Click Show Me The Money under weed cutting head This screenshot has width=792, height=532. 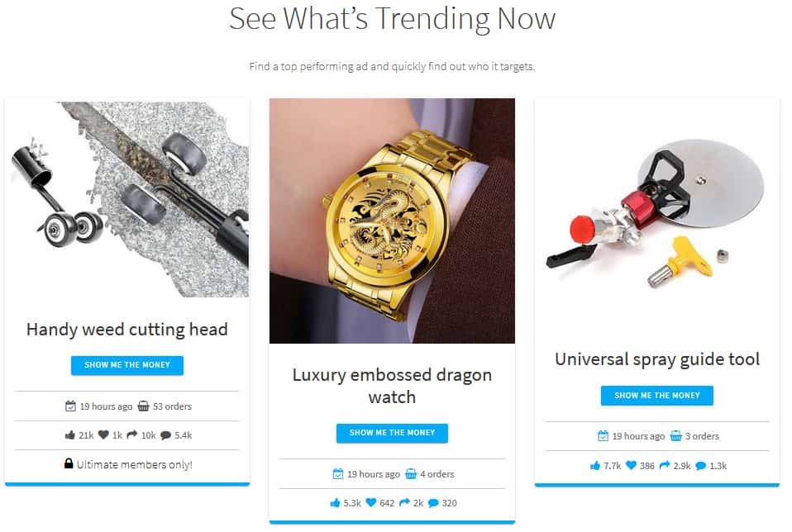127,365
